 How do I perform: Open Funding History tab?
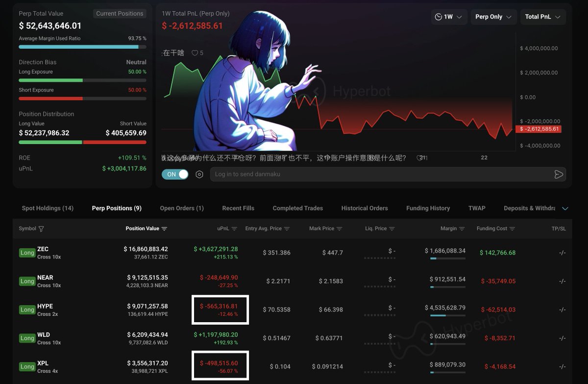pos(428,208)
